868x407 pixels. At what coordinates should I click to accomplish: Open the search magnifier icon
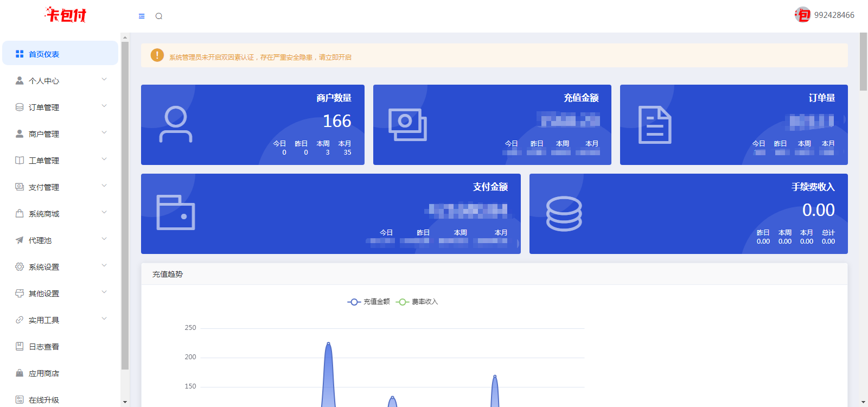pyautogui.click(x=159, y=16)
